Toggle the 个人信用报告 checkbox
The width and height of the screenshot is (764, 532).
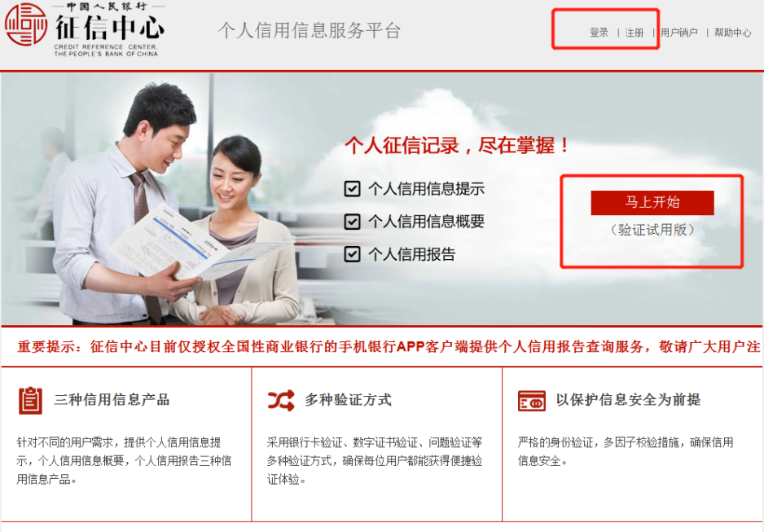pyautogui.click(x=353, y=254)
